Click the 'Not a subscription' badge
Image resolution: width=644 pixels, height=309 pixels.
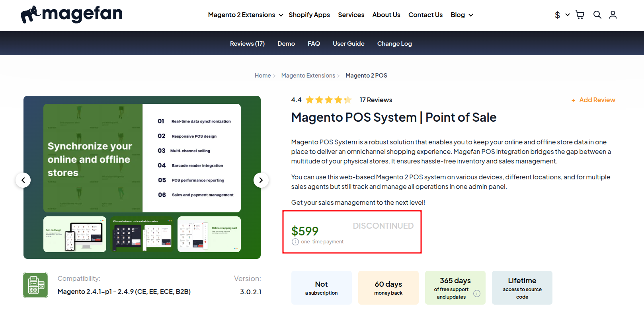point(322,288)
